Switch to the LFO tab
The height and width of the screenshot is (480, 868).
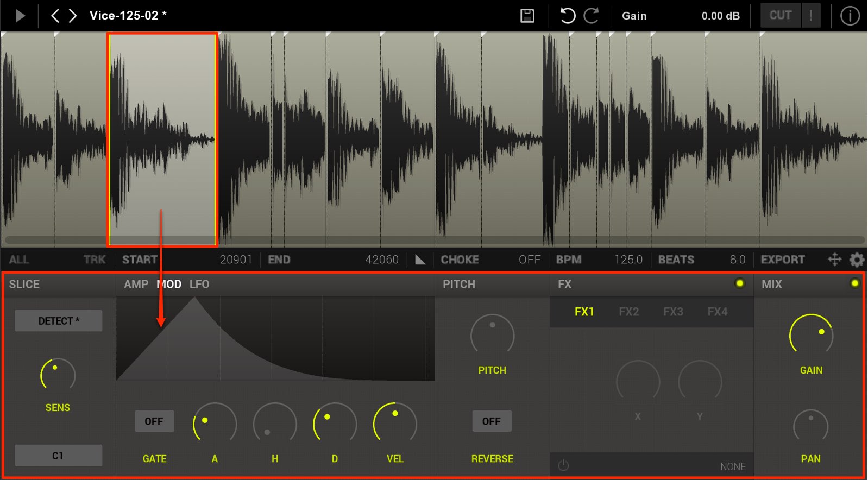pos(199,284)
